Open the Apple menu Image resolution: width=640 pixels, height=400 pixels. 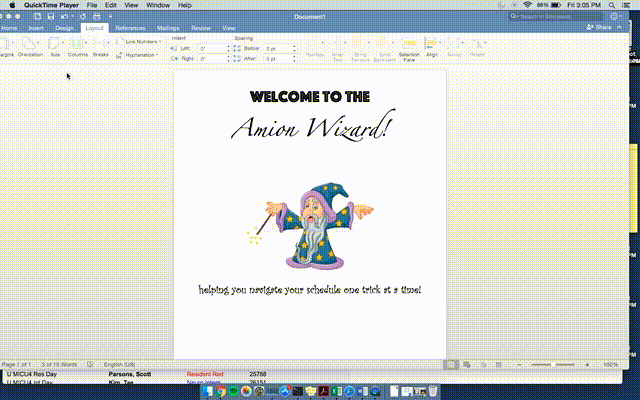(x=12, y=5)
